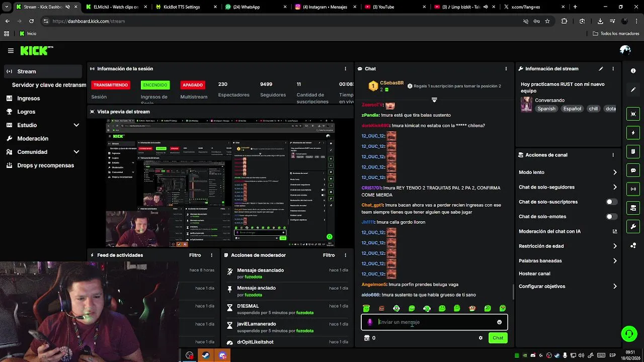Open Chat de solo-seguidores options
The width and height of the screenshot is (644, 362).
[x=568, y=187]
